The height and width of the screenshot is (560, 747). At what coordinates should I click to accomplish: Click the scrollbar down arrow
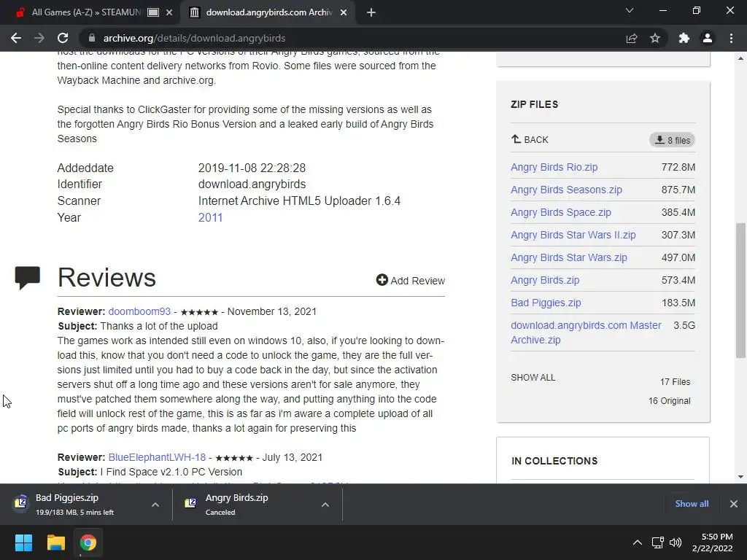[740, 477]
